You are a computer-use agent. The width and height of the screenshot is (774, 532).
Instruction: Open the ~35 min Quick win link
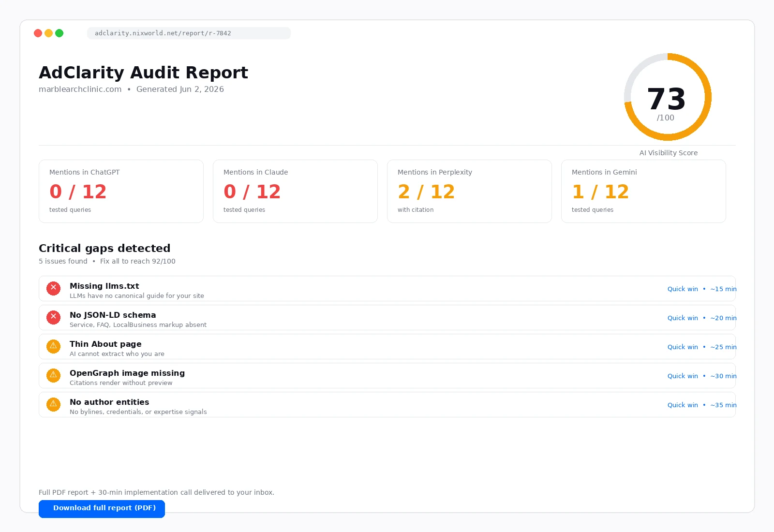702,405
